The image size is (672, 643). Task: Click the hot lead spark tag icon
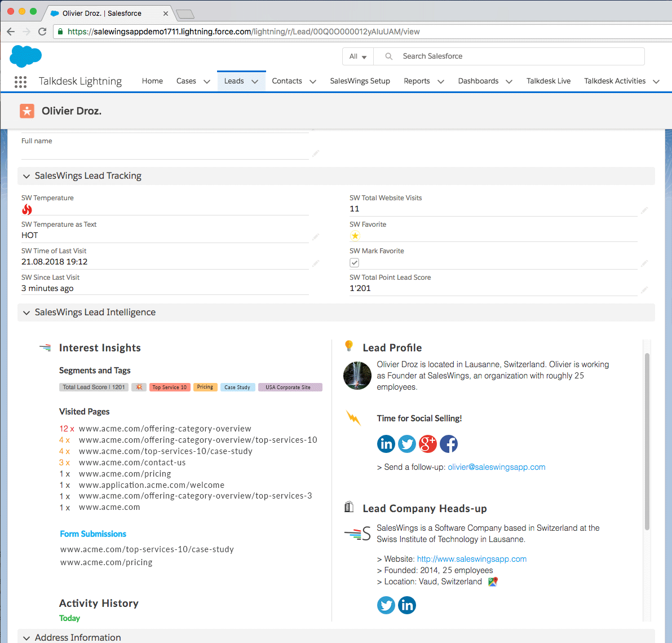[x=139, y=387]
